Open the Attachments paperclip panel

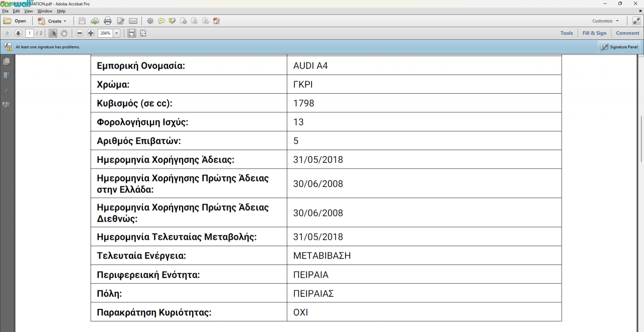[7, 90]
